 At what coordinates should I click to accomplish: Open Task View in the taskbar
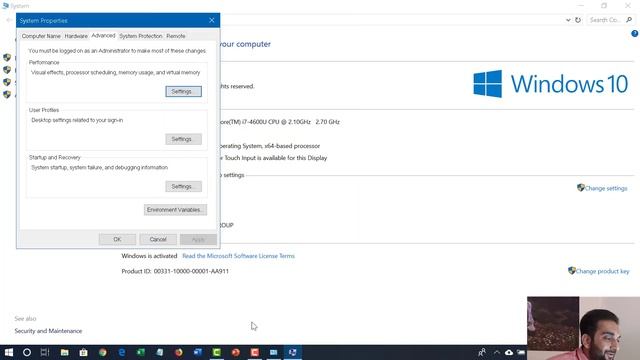[45, 352]
